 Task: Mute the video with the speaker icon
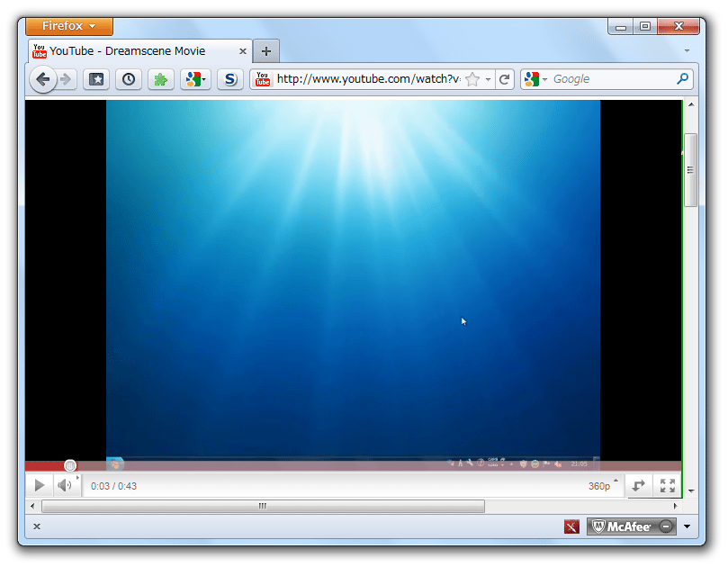point(65,486)
